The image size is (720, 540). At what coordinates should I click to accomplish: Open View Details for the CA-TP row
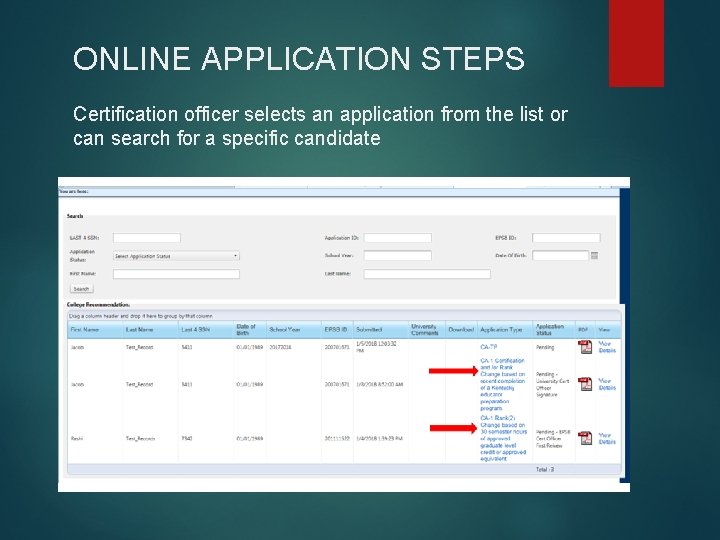(x=607, y=347)
